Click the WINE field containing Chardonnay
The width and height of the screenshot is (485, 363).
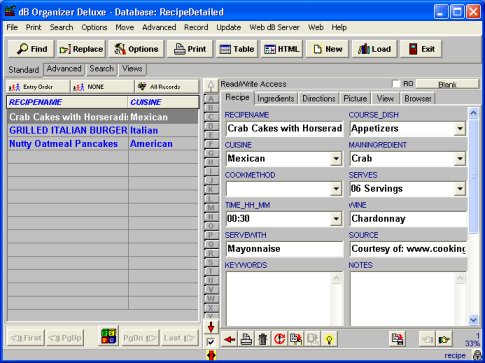(408, 219)
